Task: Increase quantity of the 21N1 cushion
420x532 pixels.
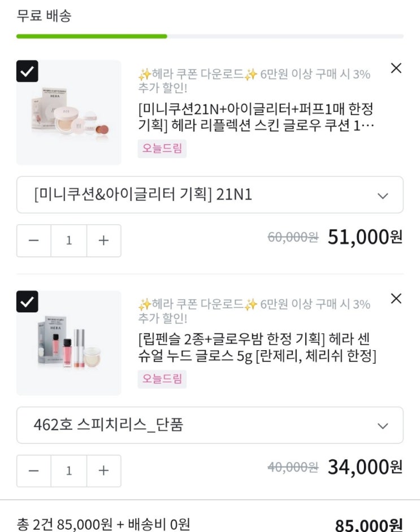Action: 103,241
